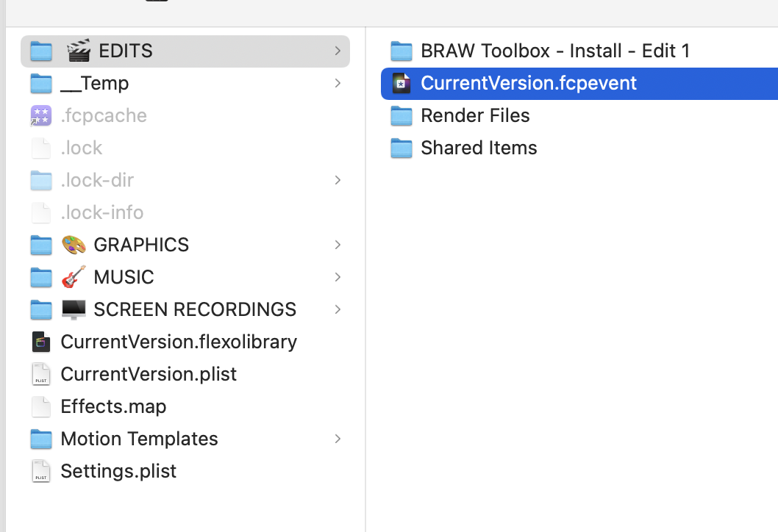Click the CurrentVersion.flexolibrary library icon
The image size is (778, 532).
pyautogui.click(x=41, y=342)
